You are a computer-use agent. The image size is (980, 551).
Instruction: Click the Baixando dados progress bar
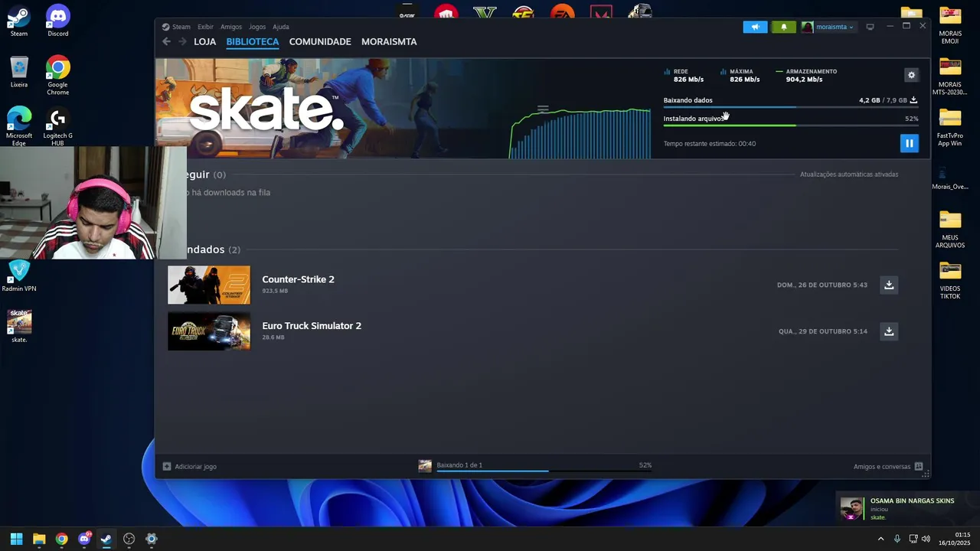[x=790, y=108]
